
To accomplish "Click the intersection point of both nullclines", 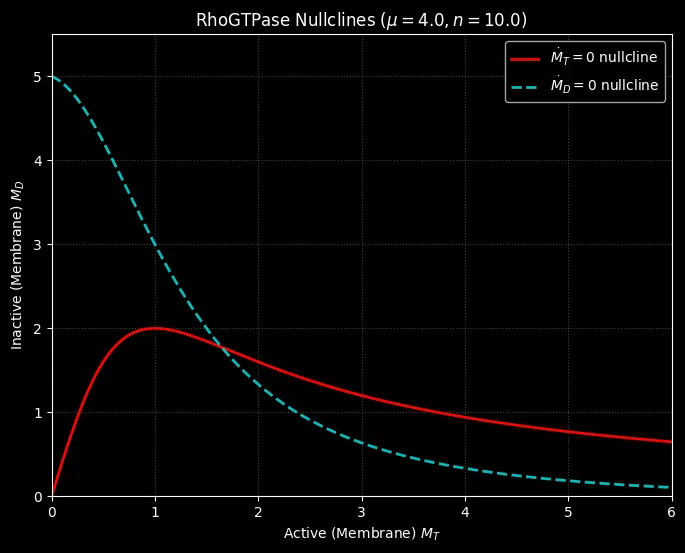I will 222,348.
